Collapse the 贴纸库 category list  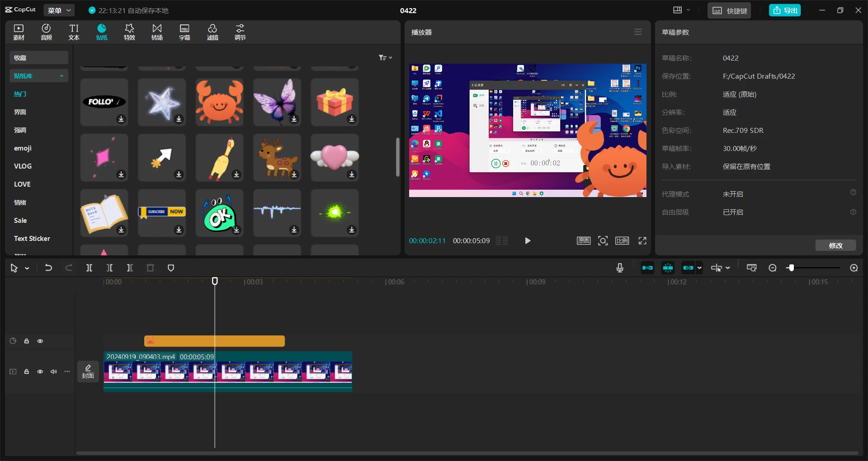click(x=61, y=76)
